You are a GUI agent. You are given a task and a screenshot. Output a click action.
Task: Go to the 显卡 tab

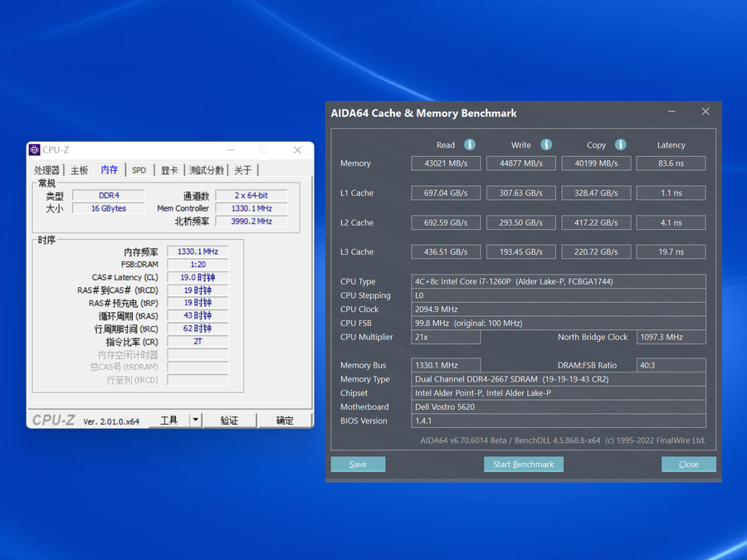169,170
